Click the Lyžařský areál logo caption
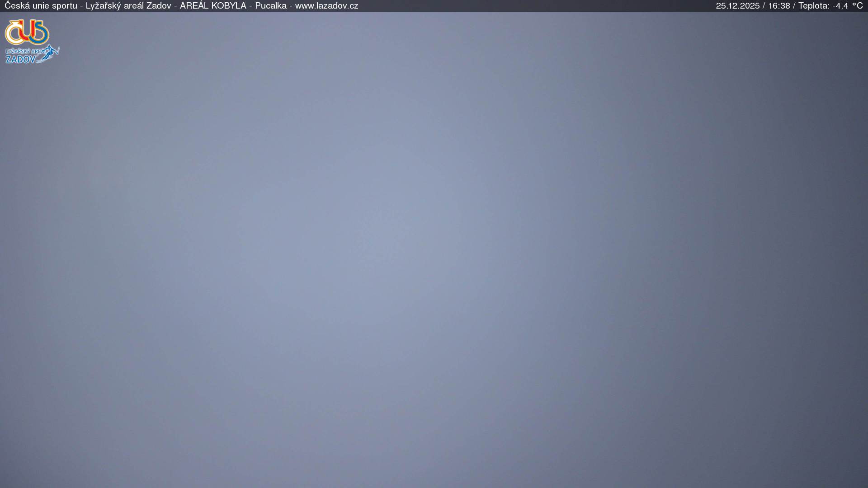Viewport: 868px width, 488px height. point(25,52)
